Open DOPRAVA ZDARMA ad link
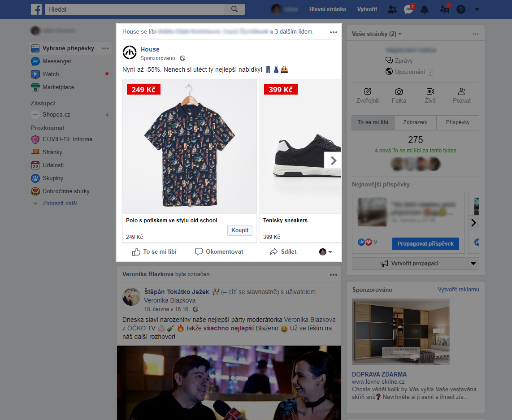The image size is (512, 420). (379, 374)
